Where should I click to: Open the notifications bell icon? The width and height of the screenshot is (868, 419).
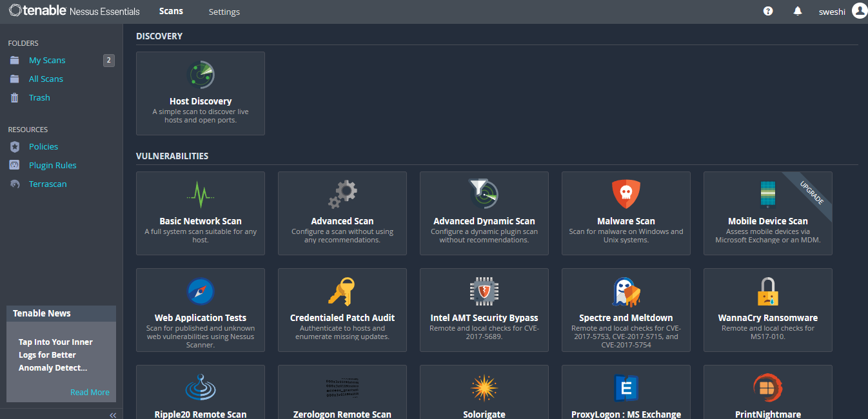798,11
